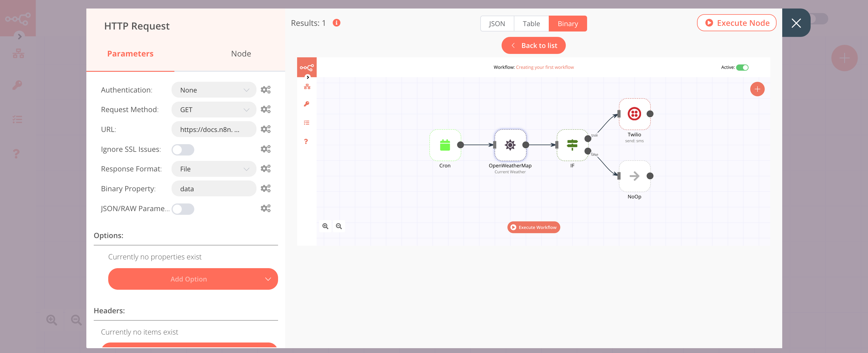Click the Cron node calendar icon
This screenshot has width=868, height=353.
pos(445,145)
